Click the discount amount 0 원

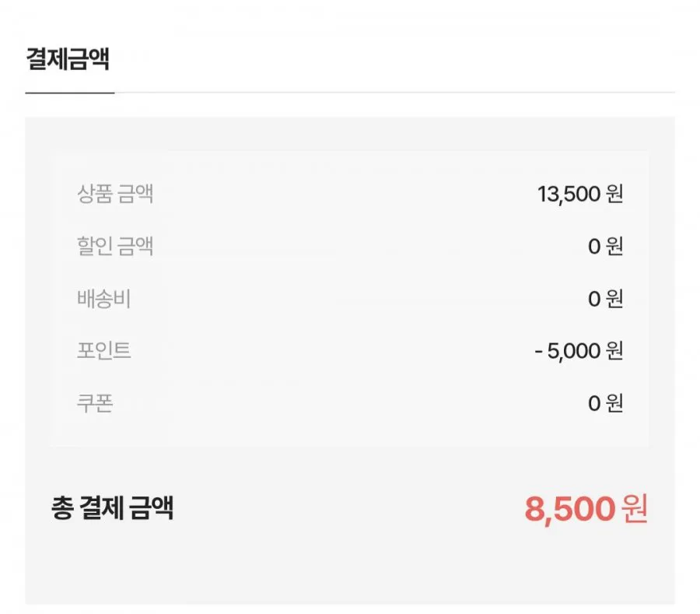[x=605, y=246]
